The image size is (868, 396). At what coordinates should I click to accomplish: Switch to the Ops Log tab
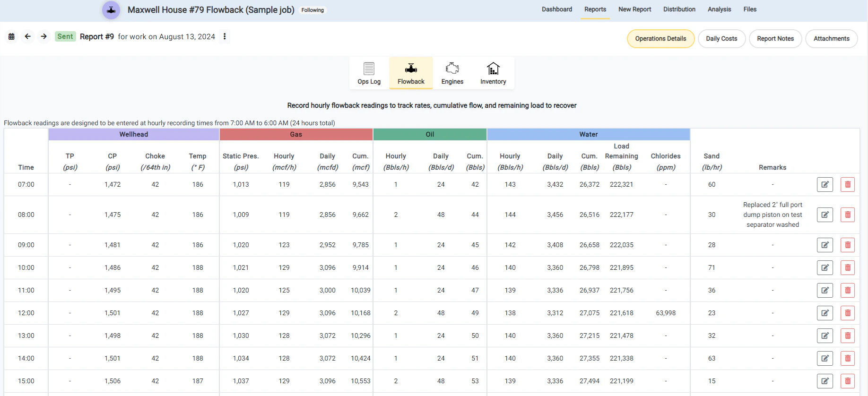pyautogui.click(x=369, y=73)
